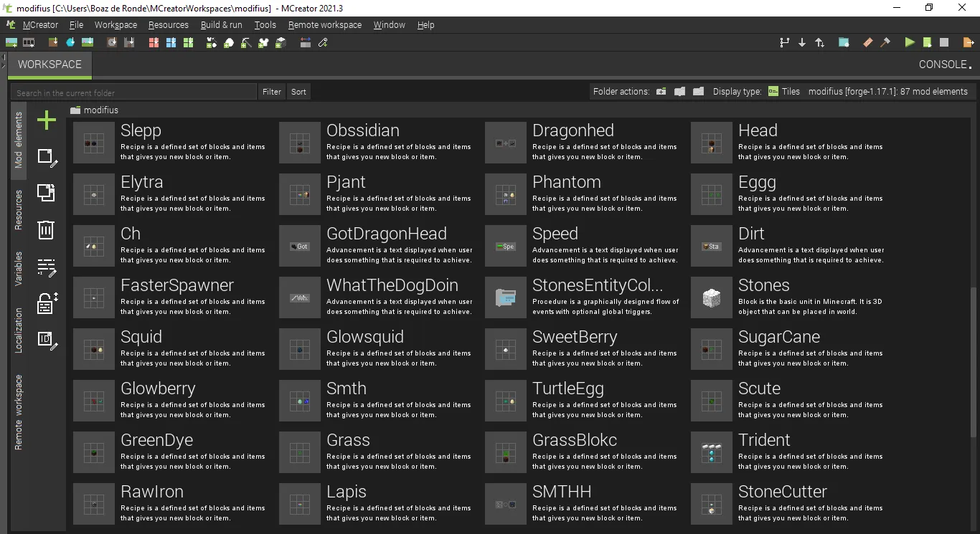Click the eraser regenerate code icon
Viewport: 980px width, 534px height.
point(867,43)
